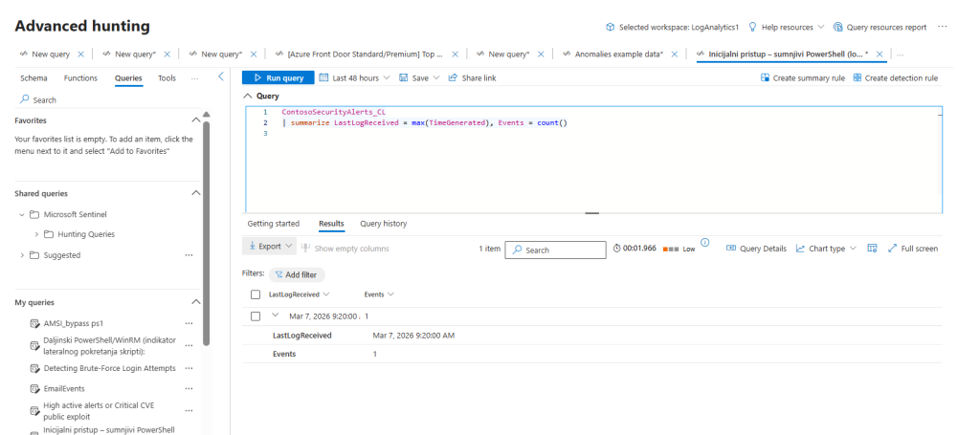Image resolution: width=980 pixels, height=435 pixels.
Task: Expand the Hunting Queries folder
Action: [37, 234]
